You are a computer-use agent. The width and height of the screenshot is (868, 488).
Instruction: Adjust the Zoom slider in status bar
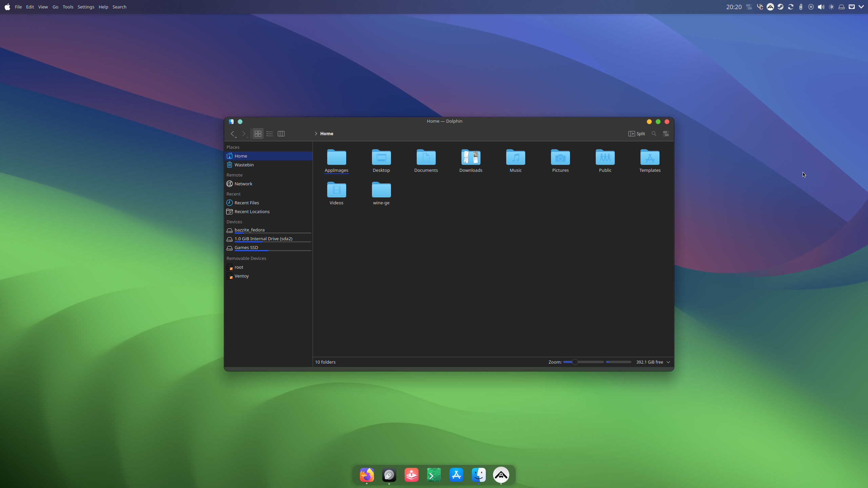pyautogui.click(x=575, y=362)
